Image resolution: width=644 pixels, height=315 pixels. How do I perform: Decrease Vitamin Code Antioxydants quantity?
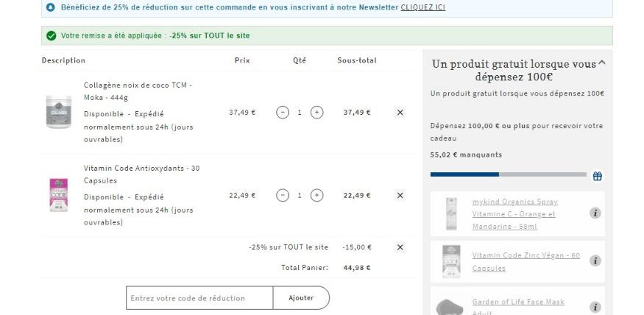tap(283, 195)
